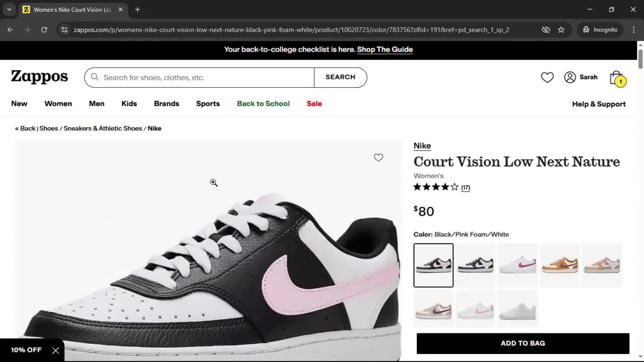
Task: Open the Women menu
Action: (58, 104)
